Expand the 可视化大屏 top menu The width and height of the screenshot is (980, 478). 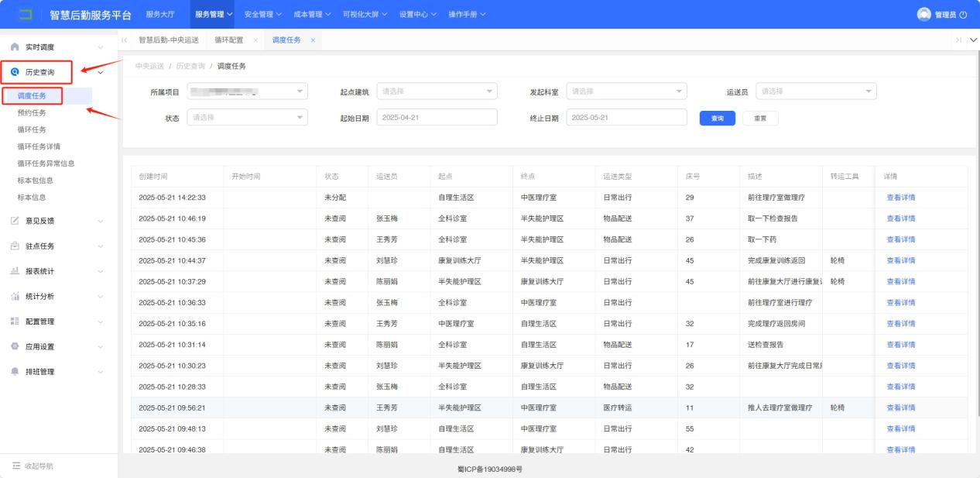click(x=366, y=14)
